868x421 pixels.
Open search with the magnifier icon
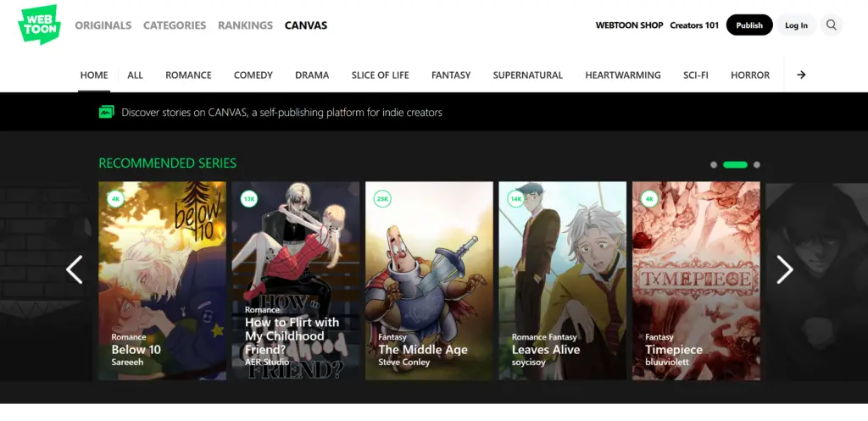(x=831, y=25)
